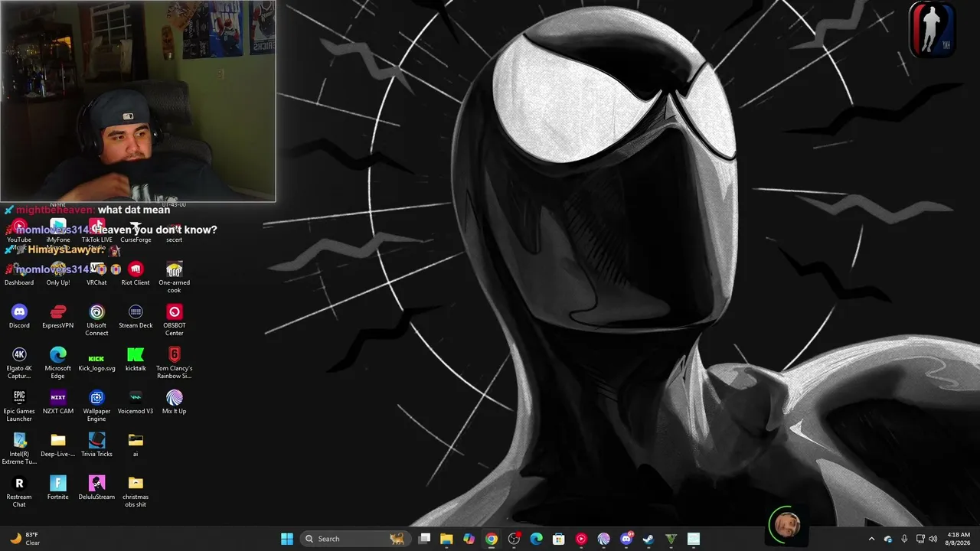Open the Restream Chat desktop shortcut
Viewport: 980px width, 551px height.
click(x=19, y=491)
